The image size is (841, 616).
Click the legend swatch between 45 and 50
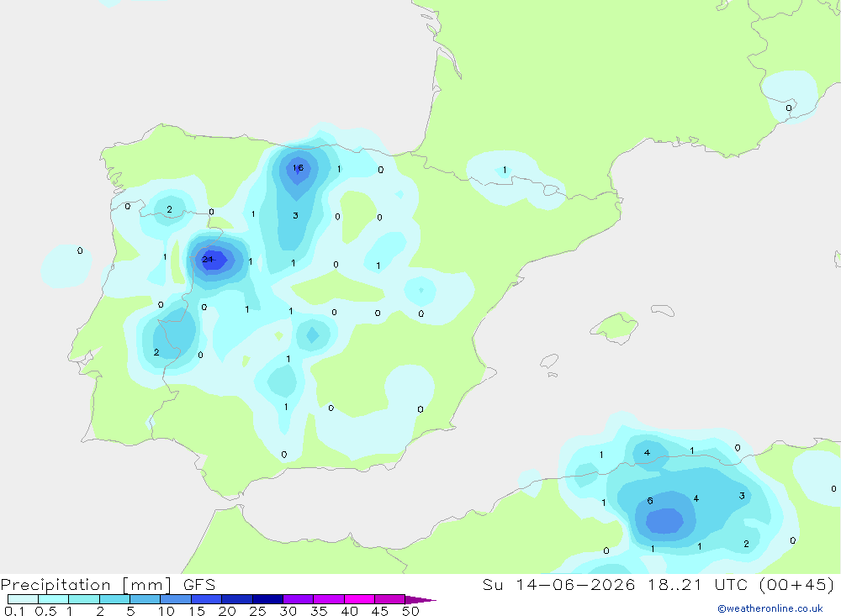click(x=390, y=599)
